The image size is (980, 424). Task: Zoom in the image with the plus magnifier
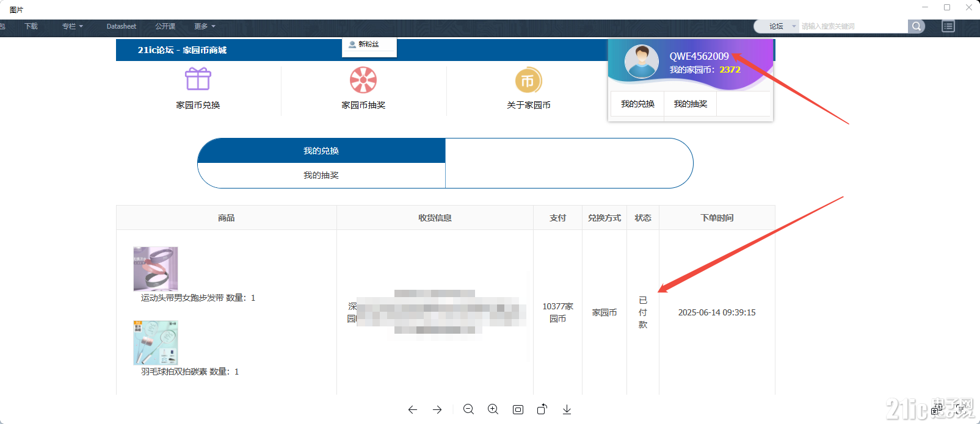tap(493, 409)
